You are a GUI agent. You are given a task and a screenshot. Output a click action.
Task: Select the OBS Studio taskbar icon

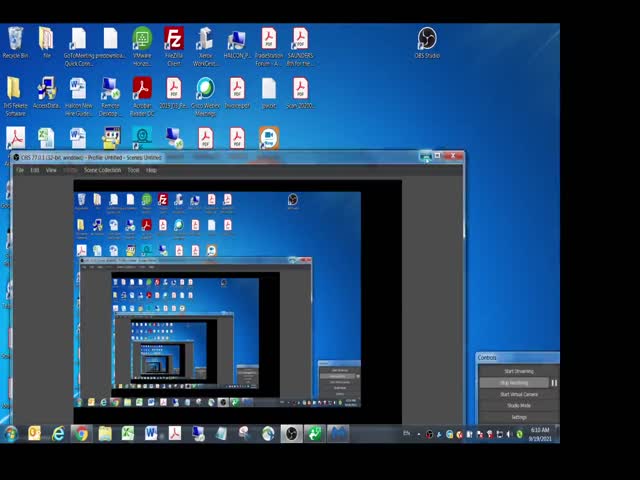[x=292, y=433]
